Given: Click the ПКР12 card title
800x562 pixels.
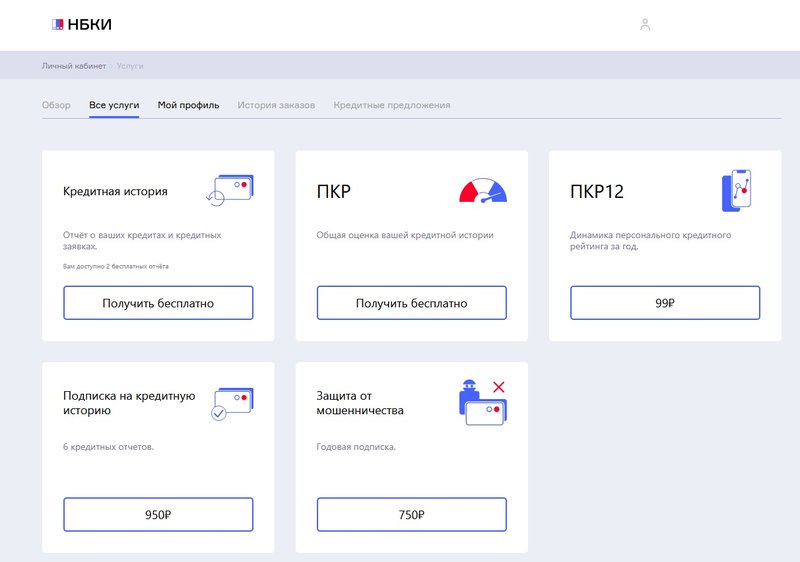Looking at the screenshot, I should tap(597, 191).
